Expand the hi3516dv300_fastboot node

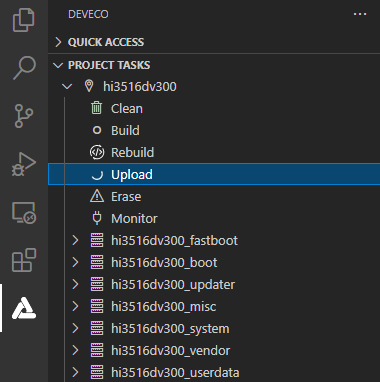(75, 240)
